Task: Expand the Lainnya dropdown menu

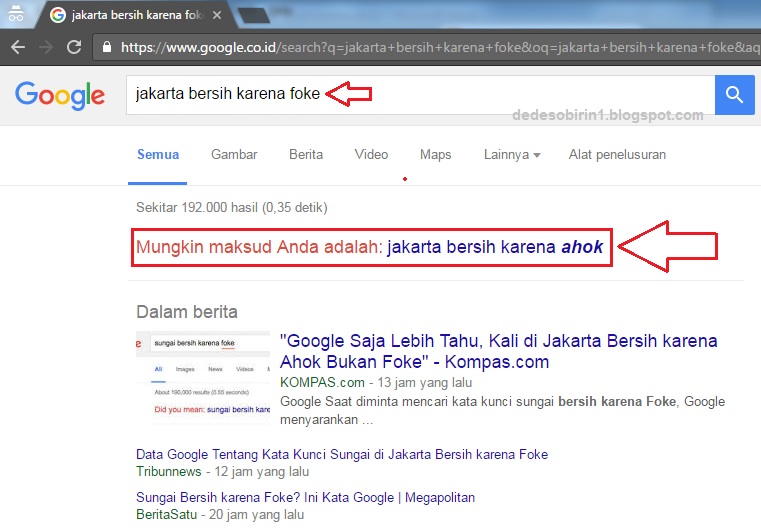Action: coord(512,154)
